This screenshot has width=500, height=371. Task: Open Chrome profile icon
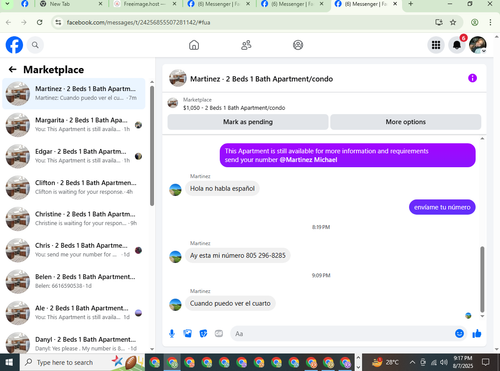[x=475, y=22]
